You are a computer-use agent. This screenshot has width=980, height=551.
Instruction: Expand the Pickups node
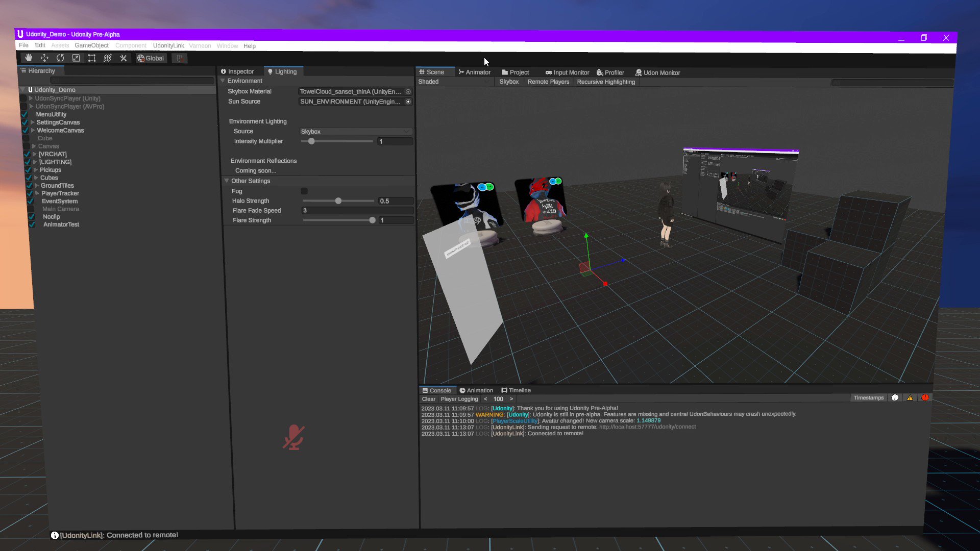36,170
